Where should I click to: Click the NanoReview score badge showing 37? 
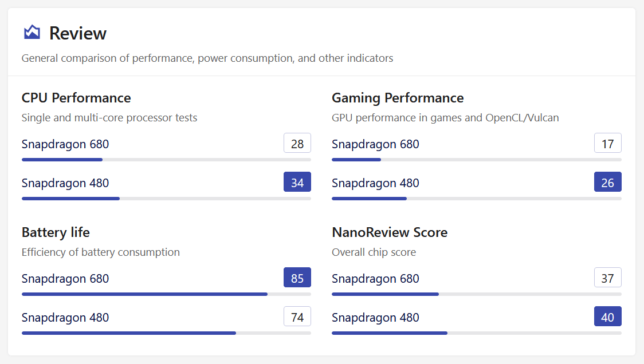tap(608, 278)
